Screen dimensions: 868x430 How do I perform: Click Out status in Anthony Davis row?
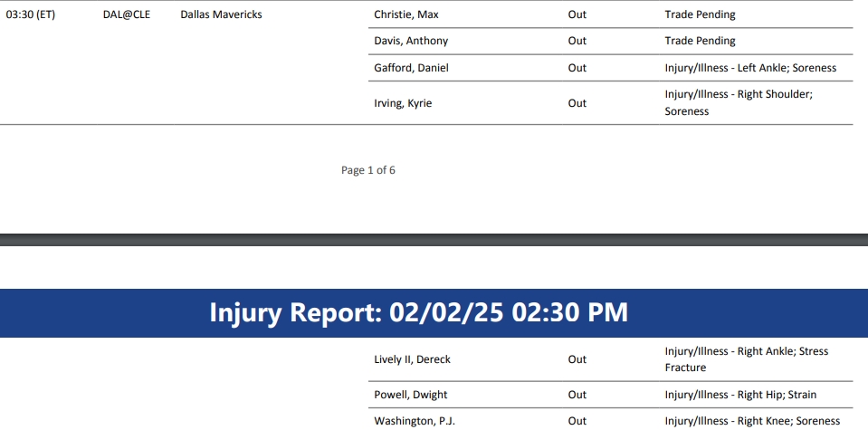pos(577,41)
